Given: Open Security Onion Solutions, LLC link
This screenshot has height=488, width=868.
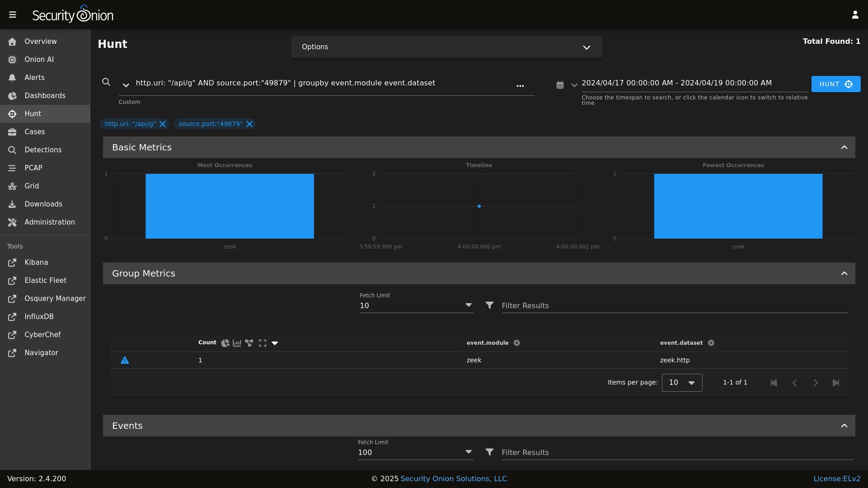Looking at the screenshot, I should (x=453, y=479).
